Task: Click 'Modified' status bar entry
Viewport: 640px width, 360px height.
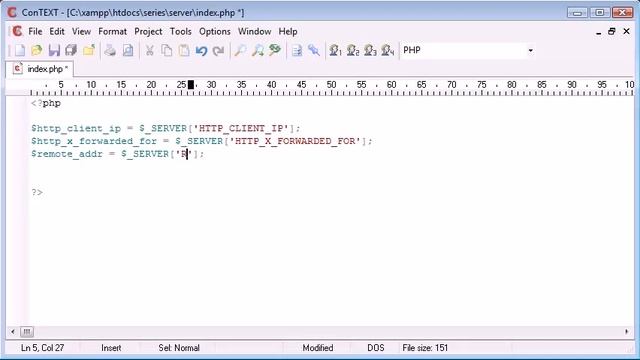Action: coord(318,348)
